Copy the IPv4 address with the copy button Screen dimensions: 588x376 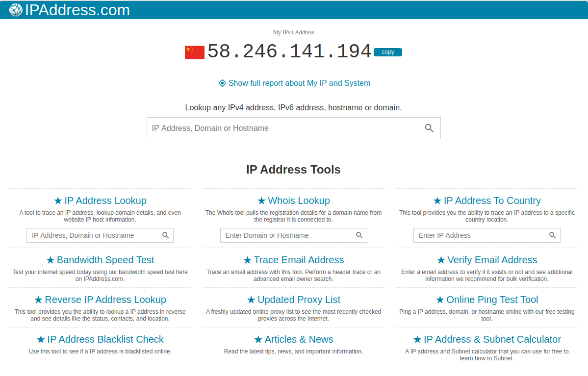click(388, 52)
